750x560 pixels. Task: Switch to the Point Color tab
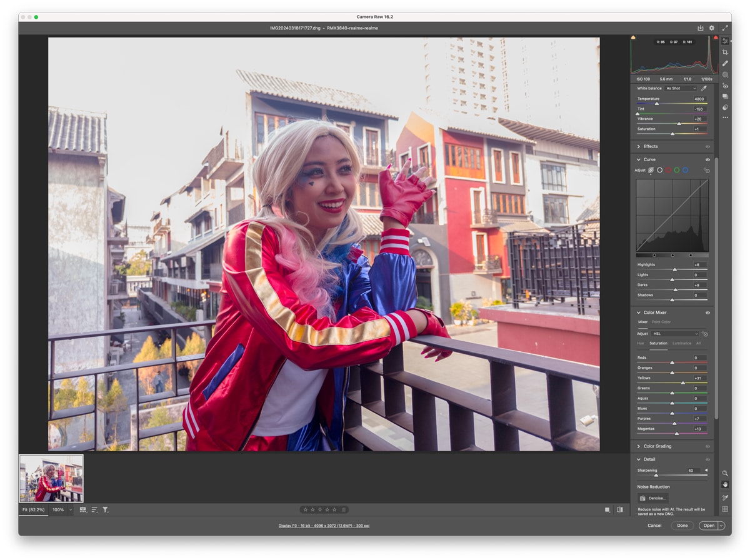[661, 322]
